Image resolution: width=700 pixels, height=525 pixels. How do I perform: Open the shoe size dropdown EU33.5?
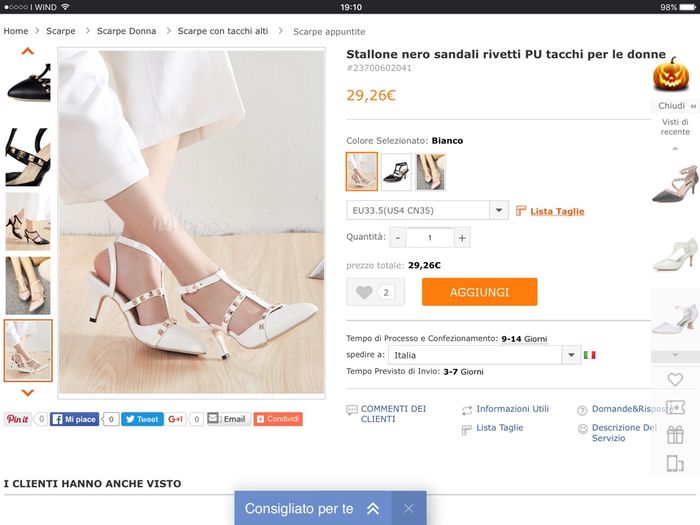pyautogui.click(x=427, y=210)
